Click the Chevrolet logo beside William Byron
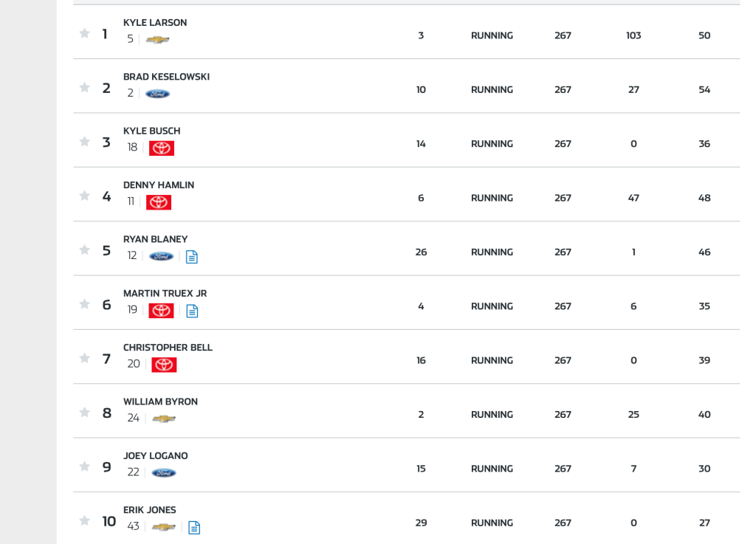756x544 pixels. pyautogui.click(x=164, y=419)
